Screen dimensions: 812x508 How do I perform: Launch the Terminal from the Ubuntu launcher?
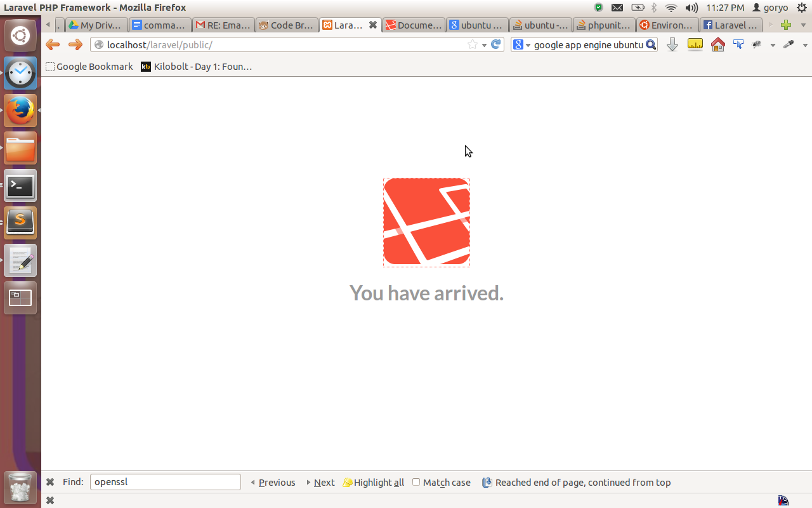[20, 185]
